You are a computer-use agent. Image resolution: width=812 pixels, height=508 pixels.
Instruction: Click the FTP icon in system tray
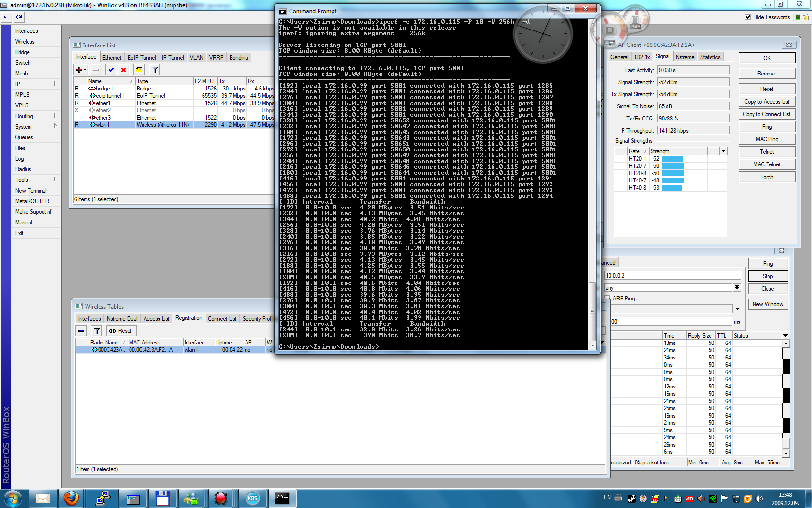coord(655,499)
